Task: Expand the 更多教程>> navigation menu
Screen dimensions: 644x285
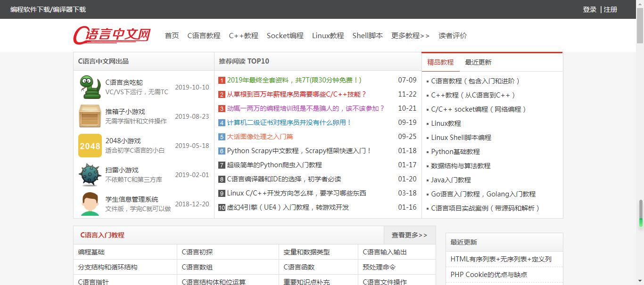Action: [410, 36]
